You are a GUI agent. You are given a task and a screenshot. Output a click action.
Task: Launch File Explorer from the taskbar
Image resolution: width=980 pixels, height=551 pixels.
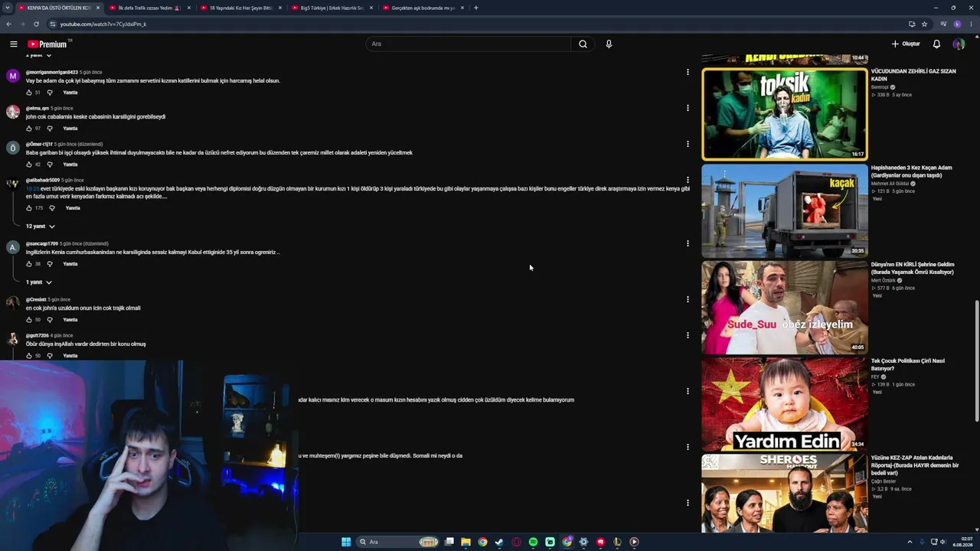tap(465, 542)
